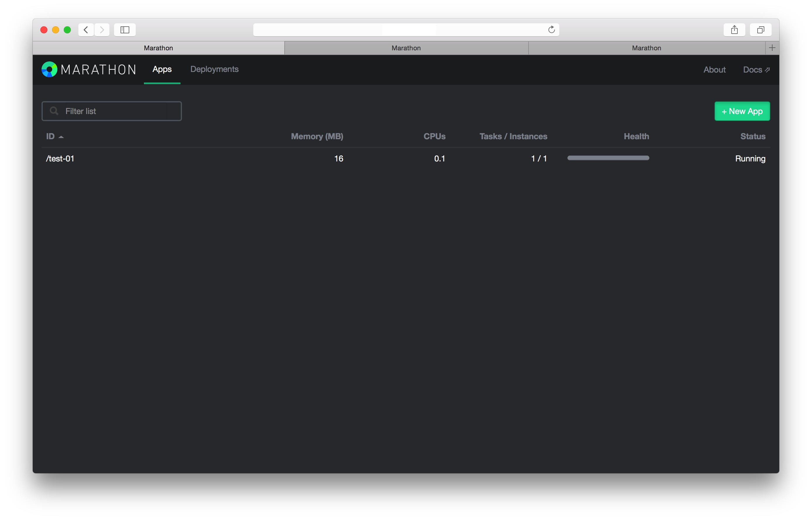
Task: Close the window with red button
Action: 44,30
